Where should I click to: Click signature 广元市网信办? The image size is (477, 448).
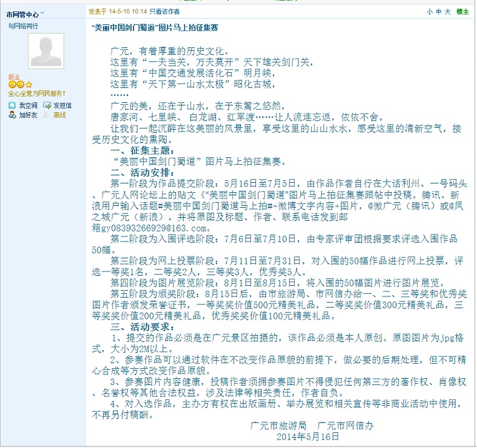(x=346, y=426)
